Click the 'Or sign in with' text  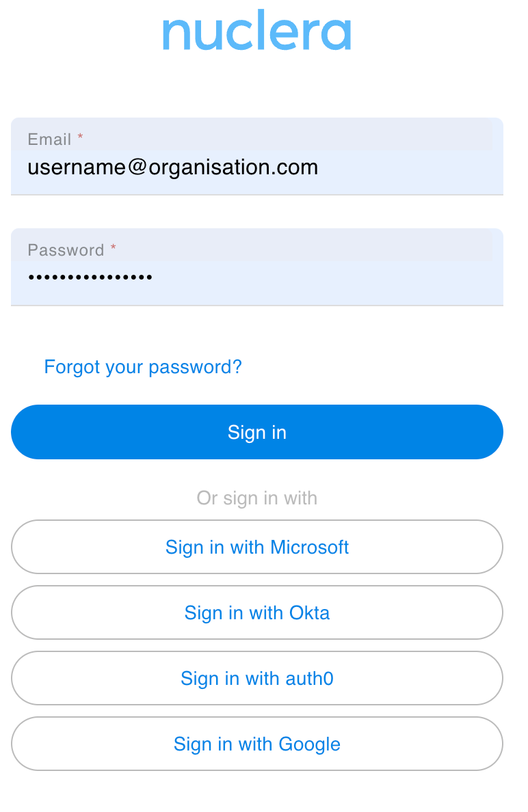256,498
